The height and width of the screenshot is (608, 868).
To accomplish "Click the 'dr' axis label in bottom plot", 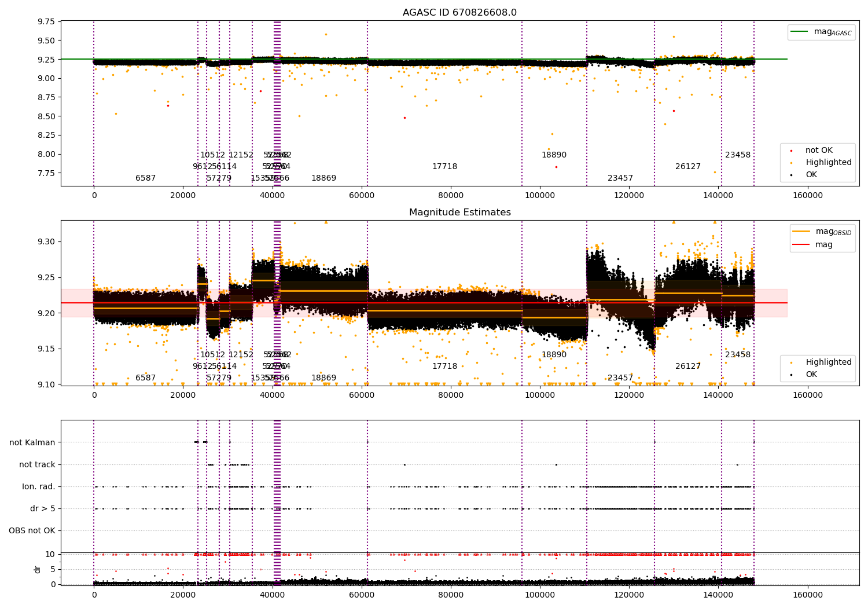I will pyautogui.click(x=38, y=569).
